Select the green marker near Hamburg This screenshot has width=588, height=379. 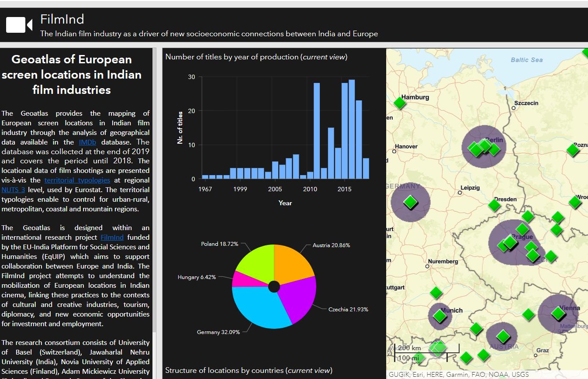point(399,103)
